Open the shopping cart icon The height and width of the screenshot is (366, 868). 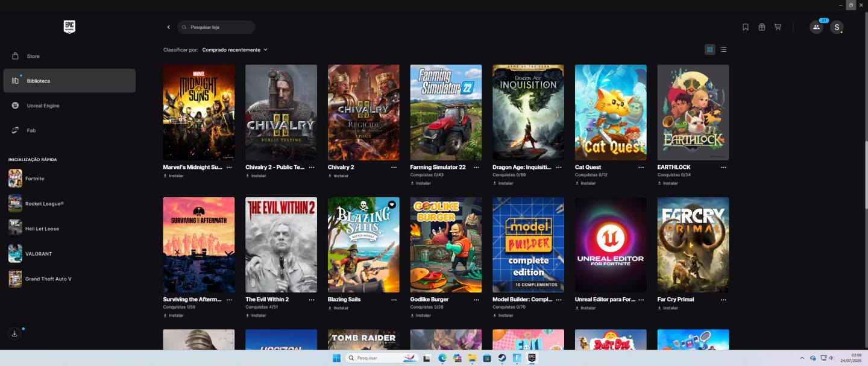coord(778,27)
